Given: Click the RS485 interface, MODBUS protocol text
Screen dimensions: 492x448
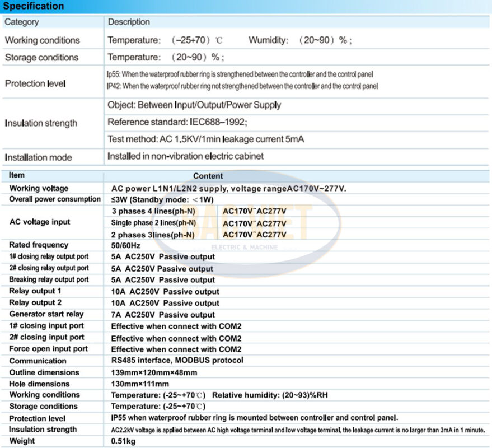Looking at the screenshot, I should (177, 360).
